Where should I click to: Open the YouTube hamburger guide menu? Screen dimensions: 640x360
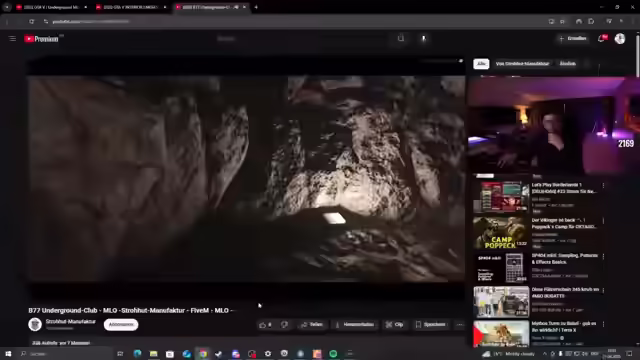click(x=12, y=39)
